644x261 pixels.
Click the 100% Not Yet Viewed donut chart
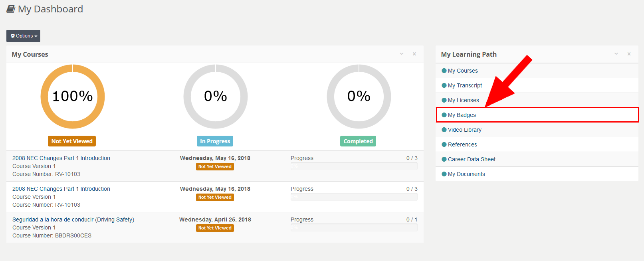coord(73,97)
